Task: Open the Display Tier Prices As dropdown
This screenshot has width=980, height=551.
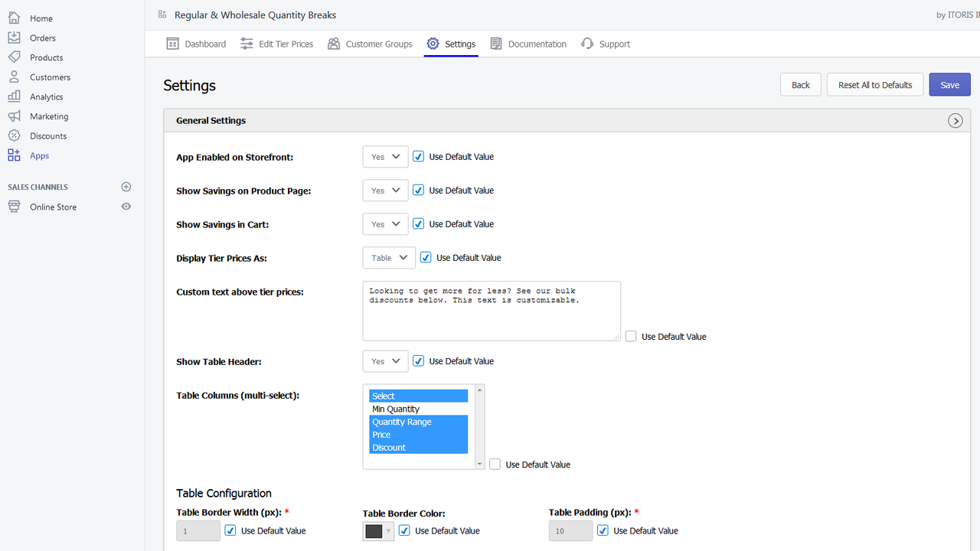Action: 389,258
